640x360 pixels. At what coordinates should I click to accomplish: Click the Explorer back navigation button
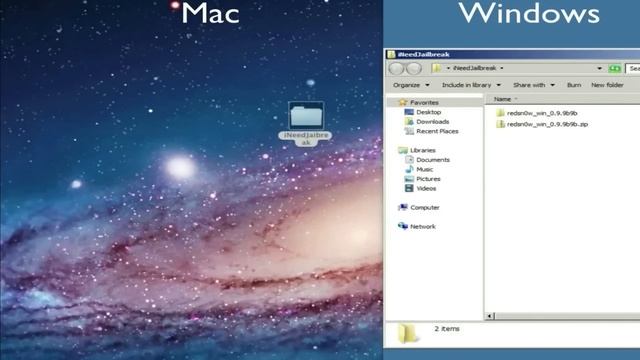396,69
